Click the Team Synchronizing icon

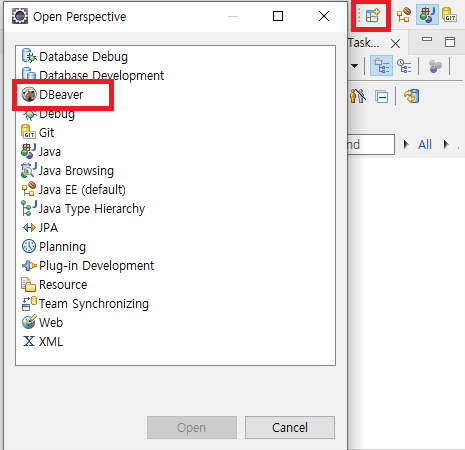coord(29,303)
